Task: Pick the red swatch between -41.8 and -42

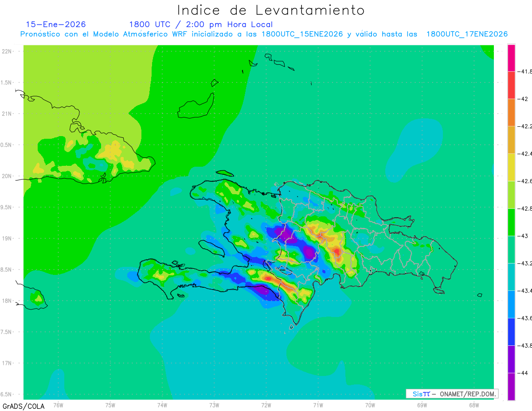Action: coord(511,85)
